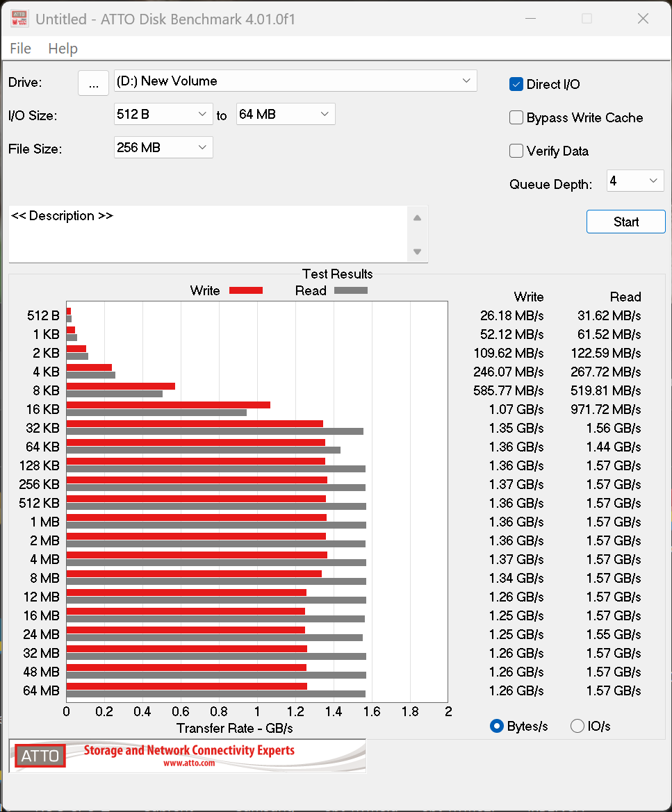This screenshot has height=812, width=672.
Task: Open the File menu
Action: 21,49
